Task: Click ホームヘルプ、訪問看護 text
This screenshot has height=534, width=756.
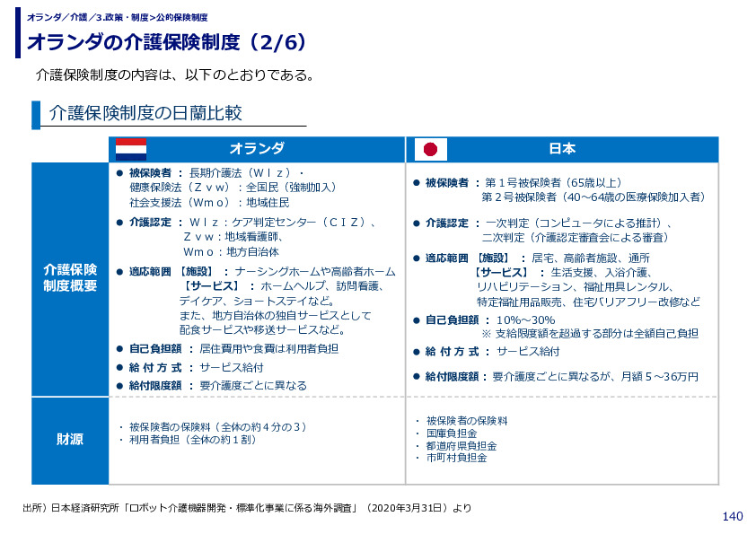Action: pos(319,286)
